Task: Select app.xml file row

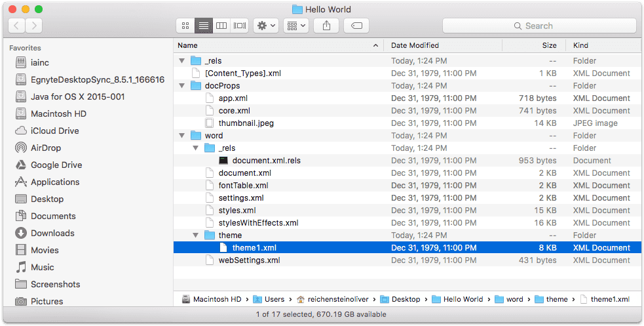Action: 407,98
